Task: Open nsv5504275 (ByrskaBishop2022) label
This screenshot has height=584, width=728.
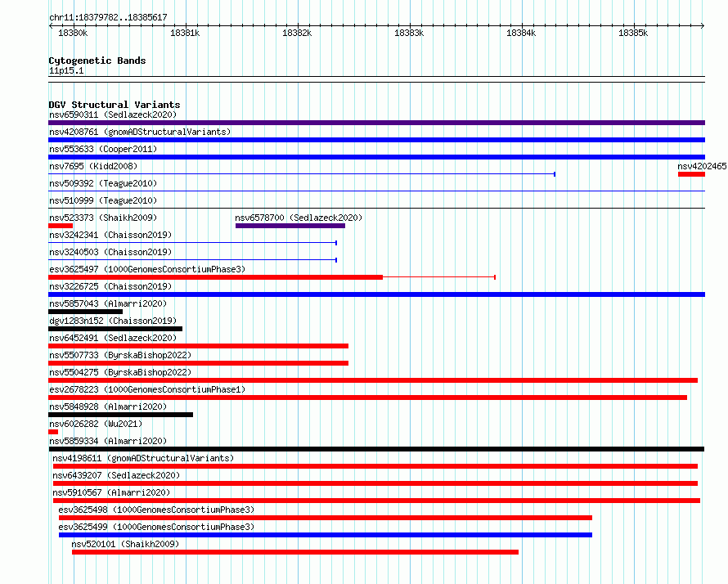Action: pyautogui.click(x=120, y=372)
